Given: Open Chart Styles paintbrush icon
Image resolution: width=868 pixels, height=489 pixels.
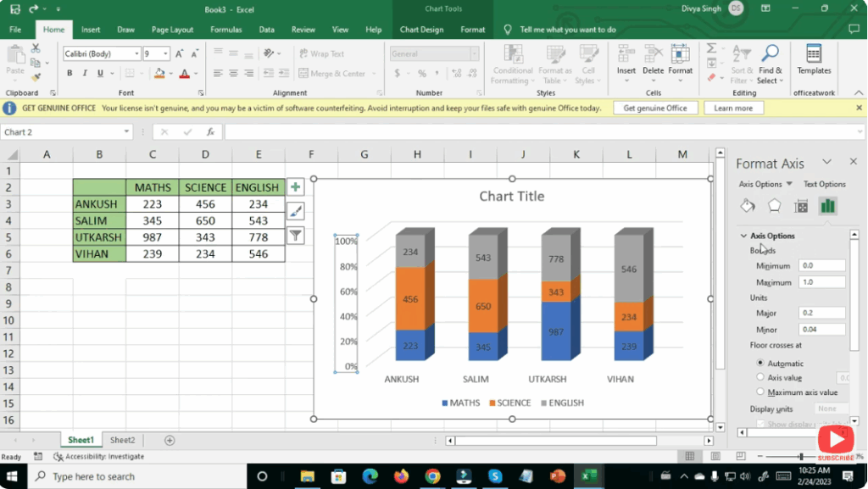Looking at the screenshot, I should (x=295, y=211).
